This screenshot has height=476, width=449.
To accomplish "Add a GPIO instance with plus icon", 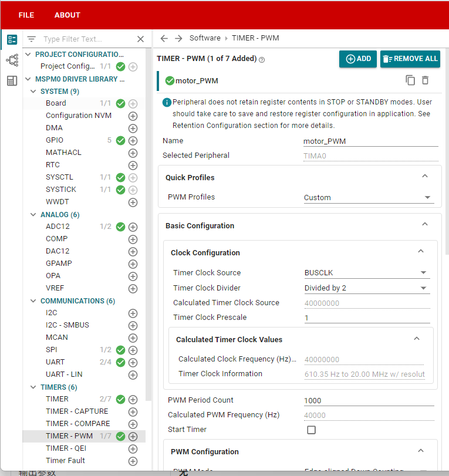I will coord(133,140).
